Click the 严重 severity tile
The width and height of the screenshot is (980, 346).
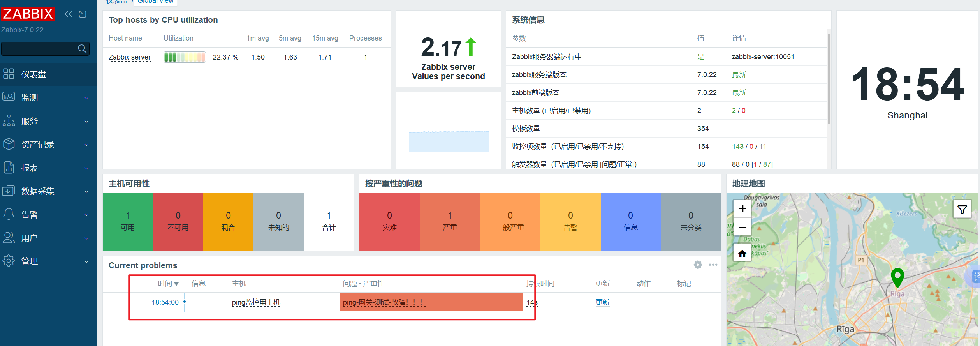pyautogui.click(x=450, y=221)
